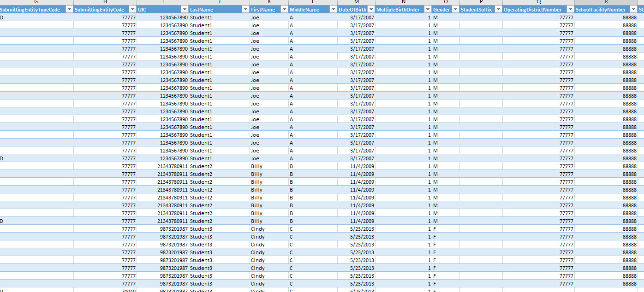Select the DateOfBirth header cell
Screen dimensions: 644x292
(x=356, y=10)
